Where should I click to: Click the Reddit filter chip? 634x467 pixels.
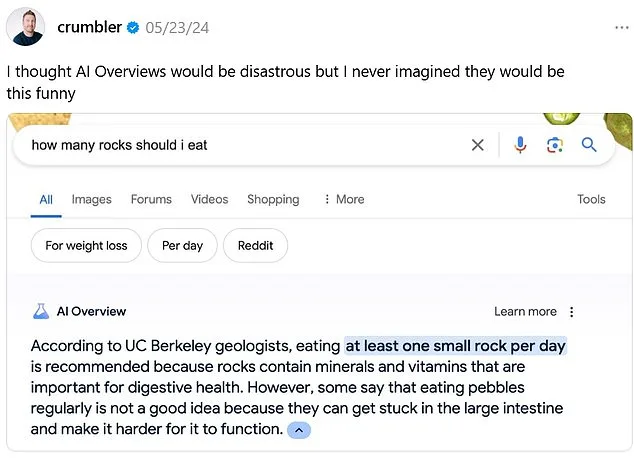(255, 245)
